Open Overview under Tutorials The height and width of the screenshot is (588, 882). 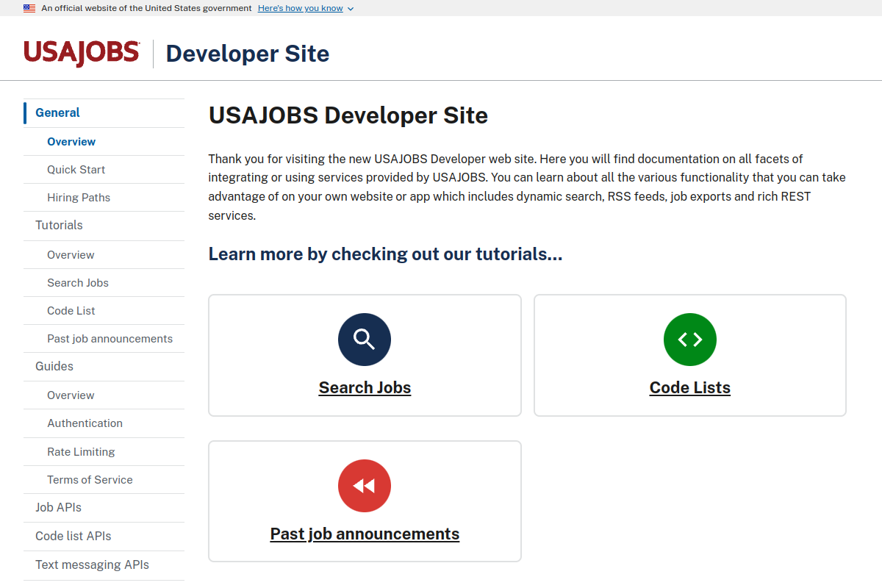pyautogui.click(x=104, y=255)
